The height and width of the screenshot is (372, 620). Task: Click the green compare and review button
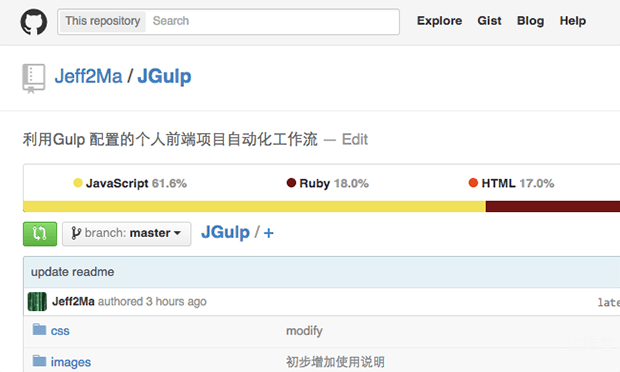(x=40, y=234)
